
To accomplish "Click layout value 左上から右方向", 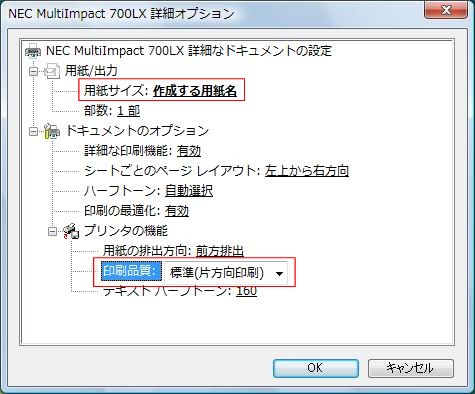I will coord(307,171).
